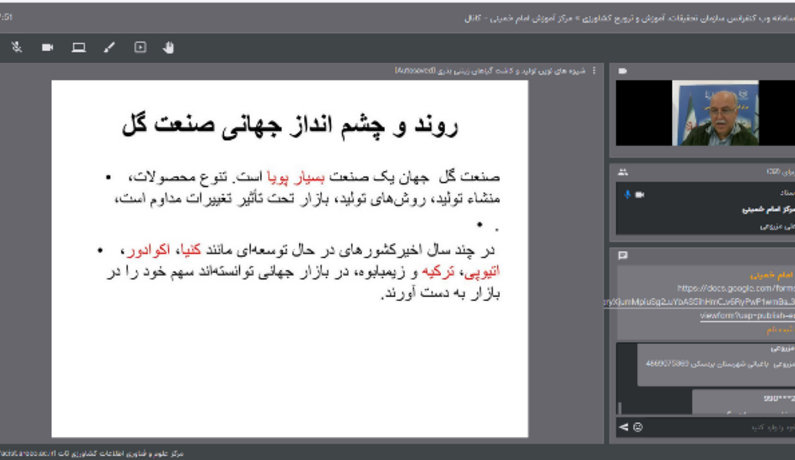The height and width of the screenshot is (460, 795).
Task: Click the chat panel vertical scrollbar
Action: tap(619, 408)
